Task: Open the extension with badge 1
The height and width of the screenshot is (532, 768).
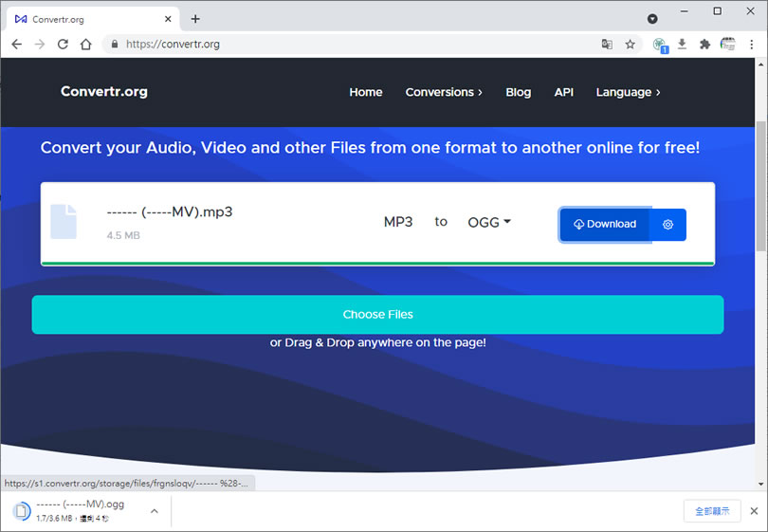Action: (x=660, y=46)
